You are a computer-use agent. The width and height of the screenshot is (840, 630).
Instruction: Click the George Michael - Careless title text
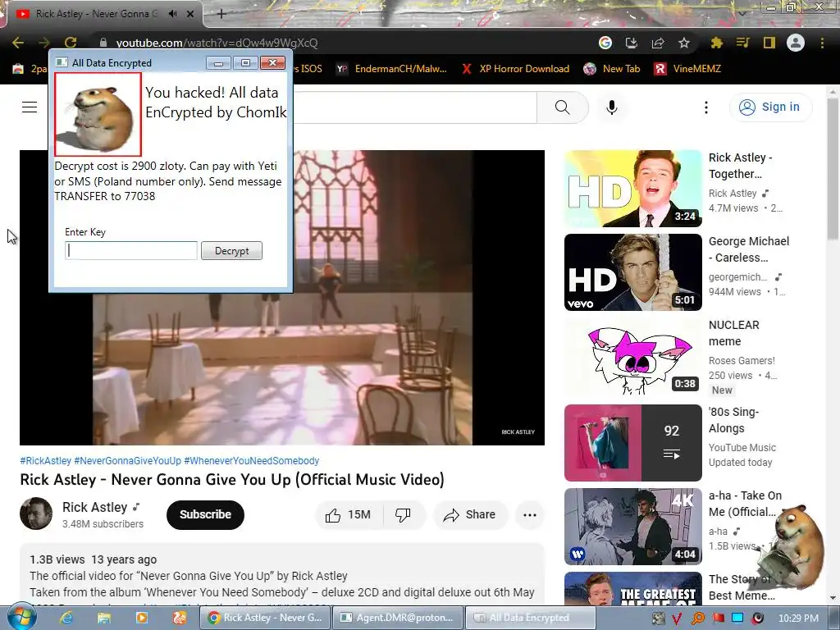tap(749, 249)
